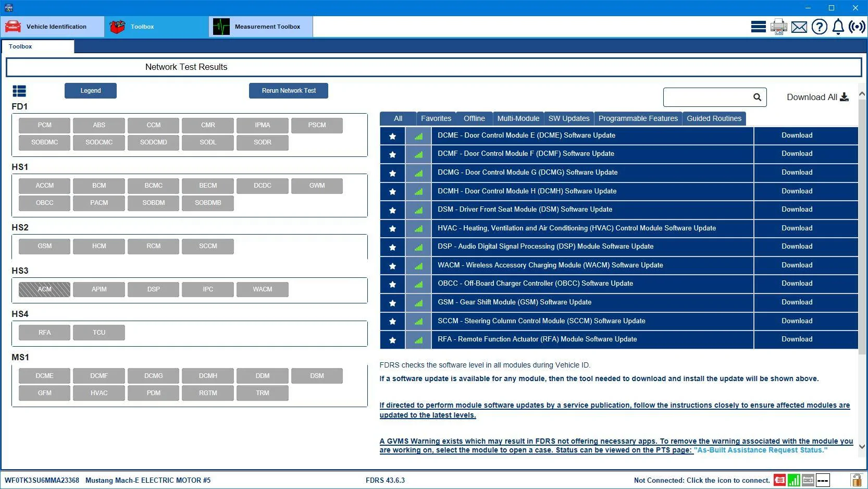Favorite the DCMG software update star
868x489 pixels.
click(393, 173)
